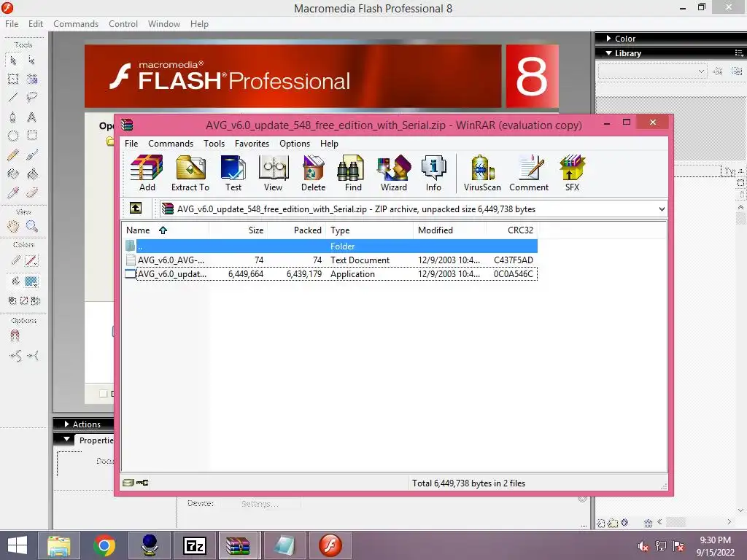This screenshot has height=560, width=747.
Task: Open WinRAR Options menu
Action: (x=295, y=144)
